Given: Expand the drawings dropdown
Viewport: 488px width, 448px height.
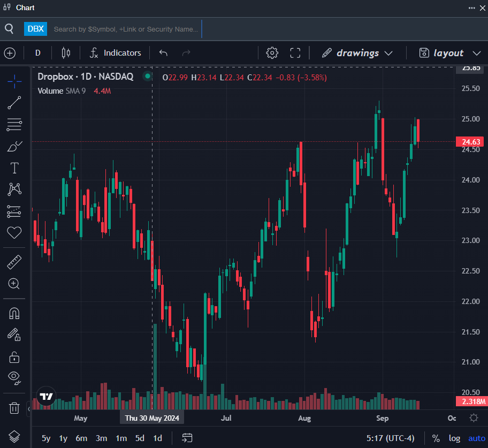Looking at the screenshot, I should [357, 53].
